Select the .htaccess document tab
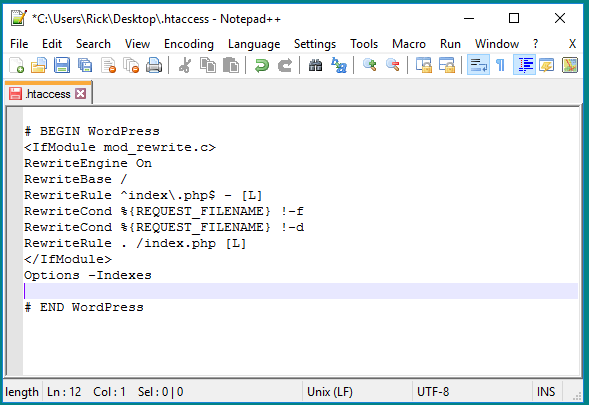Screen dimensions: 589x405 coord(48,94)
